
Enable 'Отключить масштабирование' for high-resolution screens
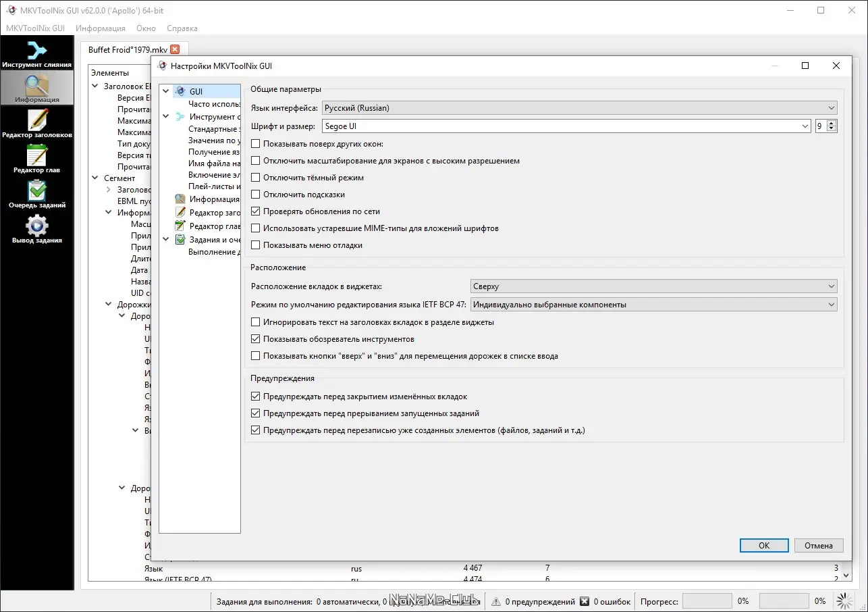tap(255, 161)
